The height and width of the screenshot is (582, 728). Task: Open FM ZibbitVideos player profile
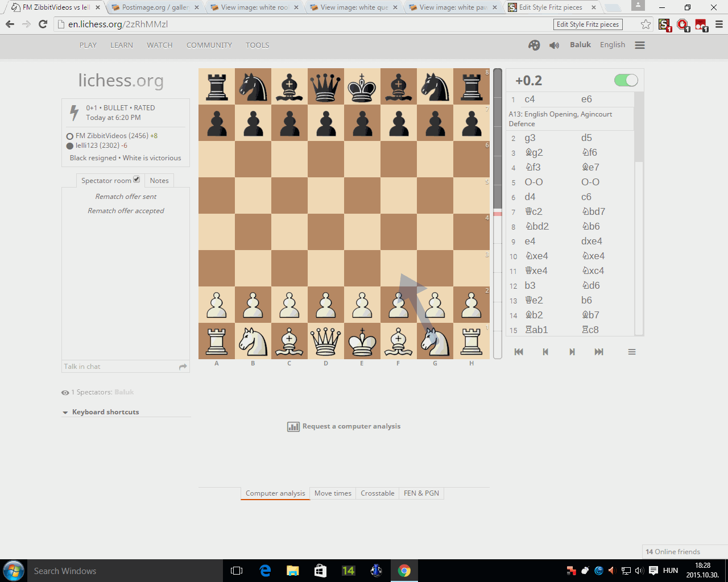pyautogui.click(x=112, y=136)
